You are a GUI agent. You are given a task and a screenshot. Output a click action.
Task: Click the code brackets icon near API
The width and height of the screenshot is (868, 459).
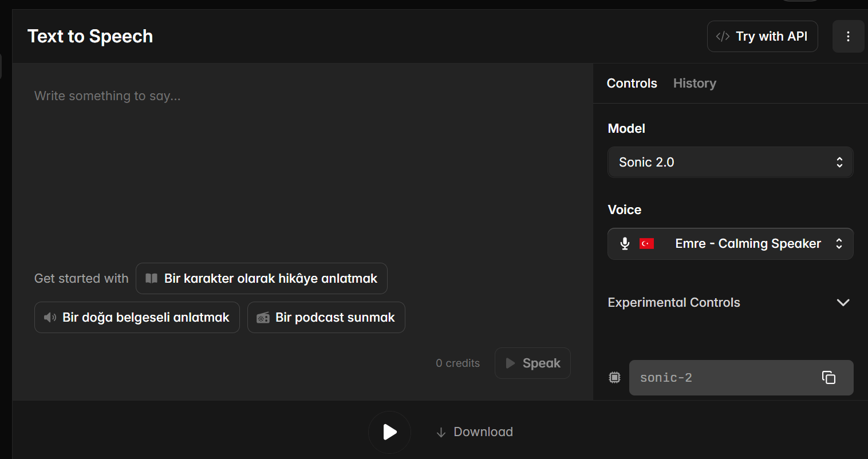723,37
